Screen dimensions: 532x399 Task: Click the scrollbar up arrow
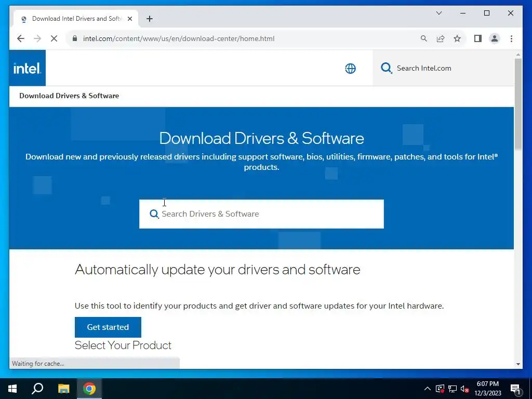coord(518,55)
